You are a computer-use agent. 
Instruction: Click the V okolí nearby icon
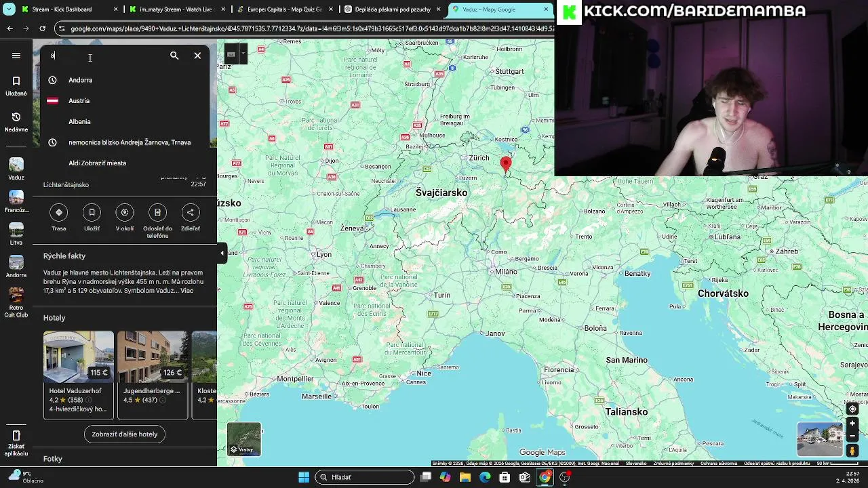point(125,212)
